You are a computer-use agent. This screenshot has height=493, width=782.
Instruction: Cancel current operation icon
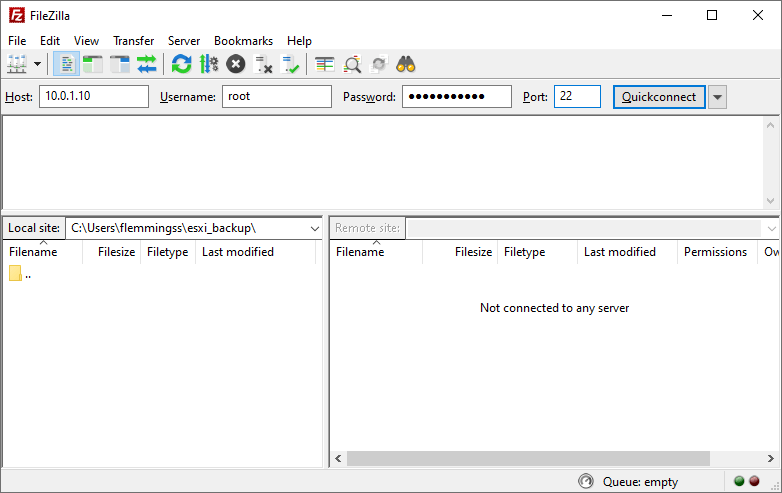click(x=236, y=64)
